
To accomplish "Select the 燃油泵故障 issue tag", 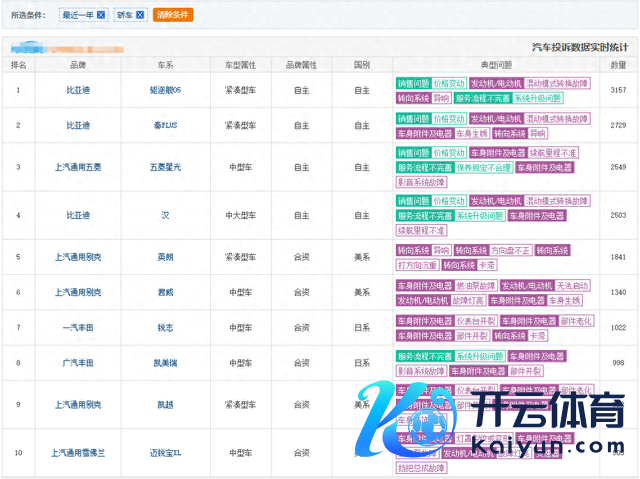I will 477,285.
